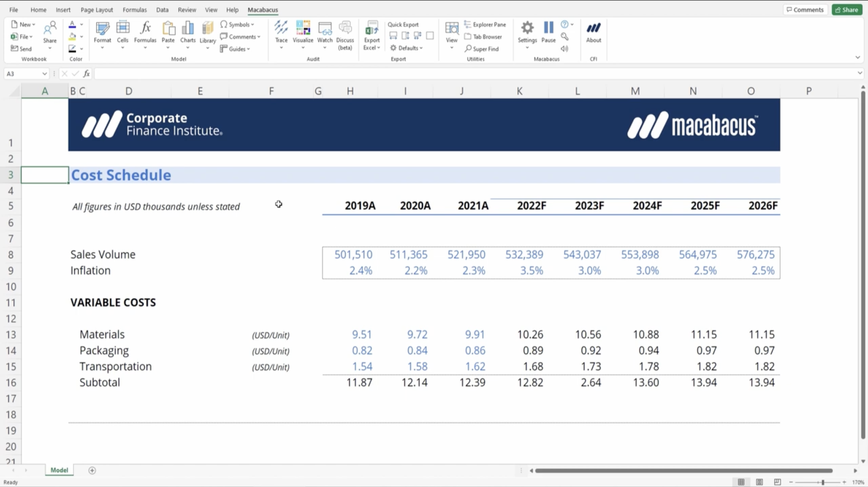
Task: Click inside the formula bar
Action: (472, 74)
